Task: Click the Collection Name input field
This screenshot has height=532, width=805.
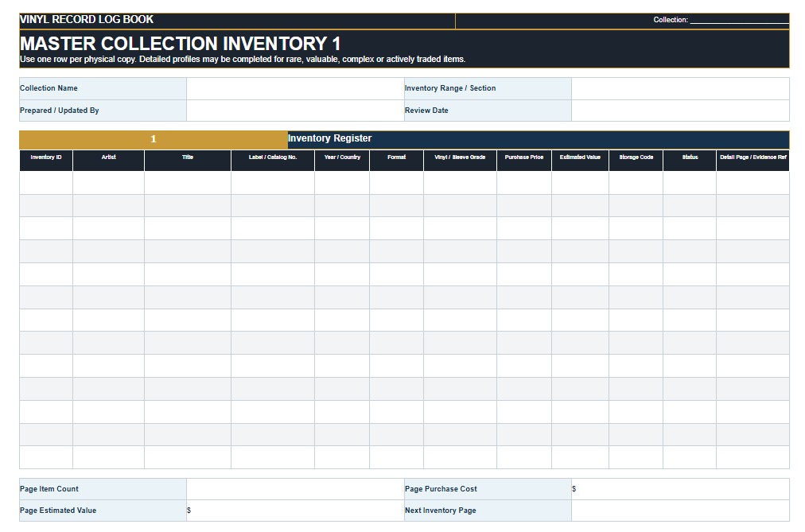Action: 295,88
